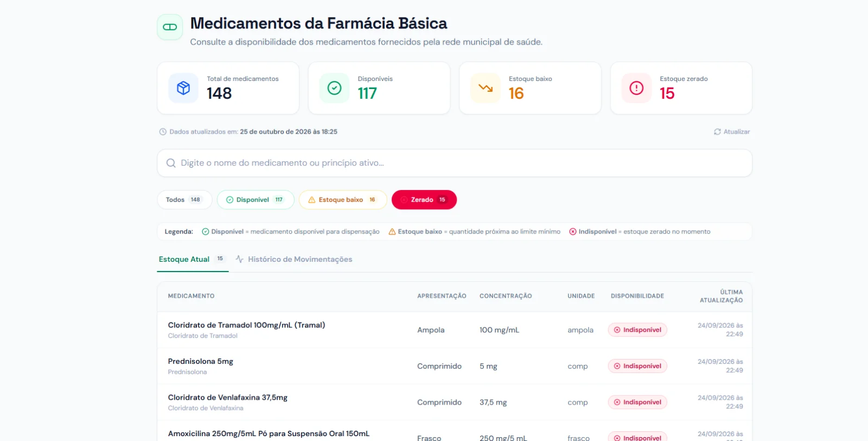Click the pill icon beside the page title
The image size is (868, 441).
point(170,27)
